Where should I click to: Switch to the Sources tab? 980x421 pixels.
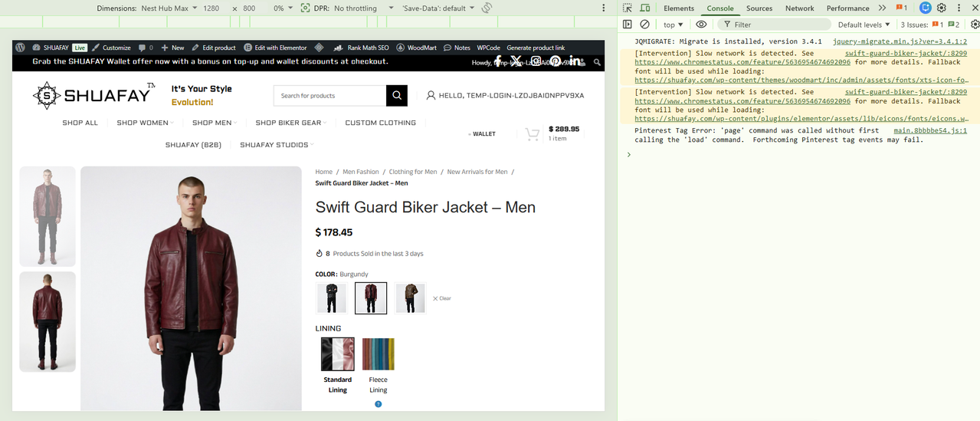coord(759,8)
